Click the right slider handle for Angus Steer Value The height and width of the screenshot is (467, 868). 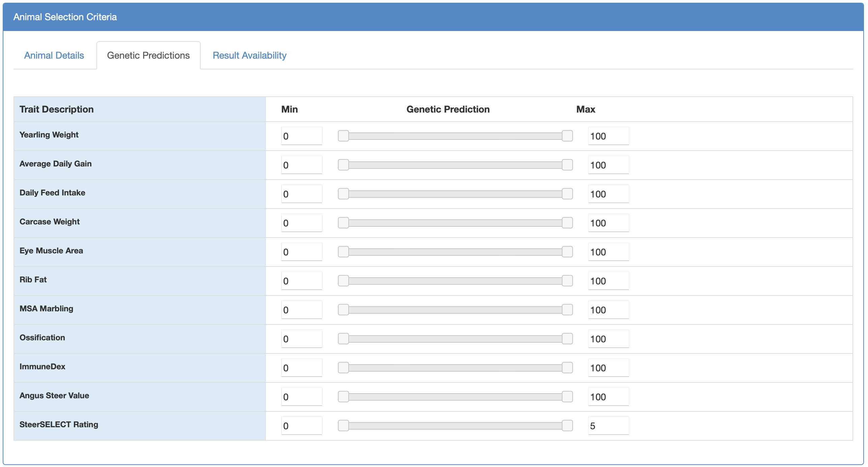(x=567, y=397)
